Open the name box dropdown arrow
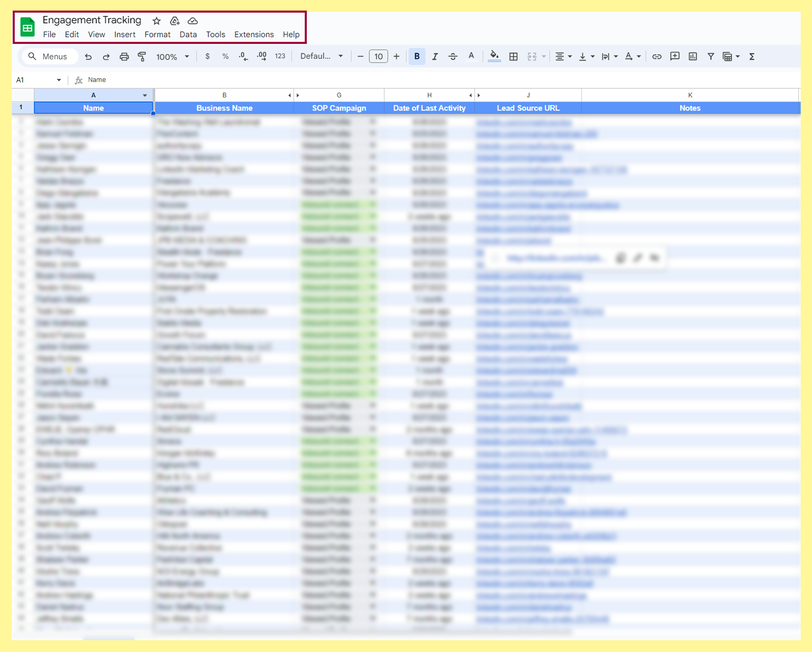The image size is (812, 652). tap(59, 80)
